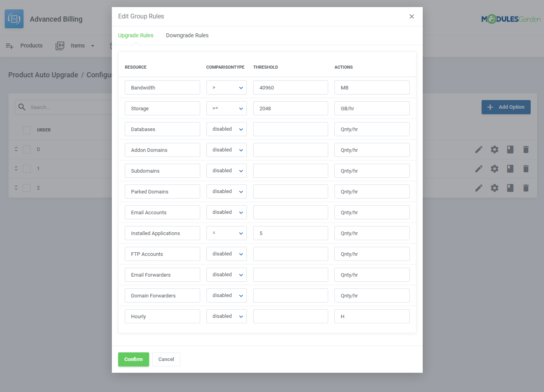Tick the checkbox for row 2
Screen dimensions: 544x392
click(x=26, y=188)
